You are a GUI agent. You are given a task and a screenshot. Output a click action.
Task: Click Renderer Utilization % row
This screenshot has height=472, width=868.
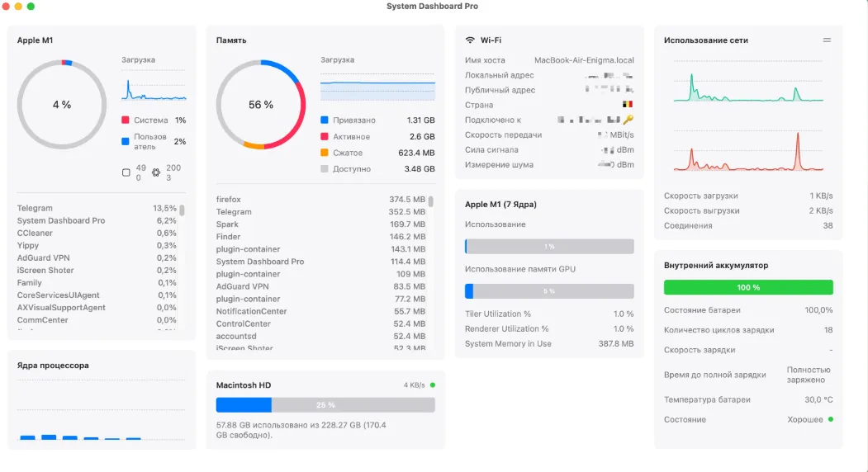(549, 328)
